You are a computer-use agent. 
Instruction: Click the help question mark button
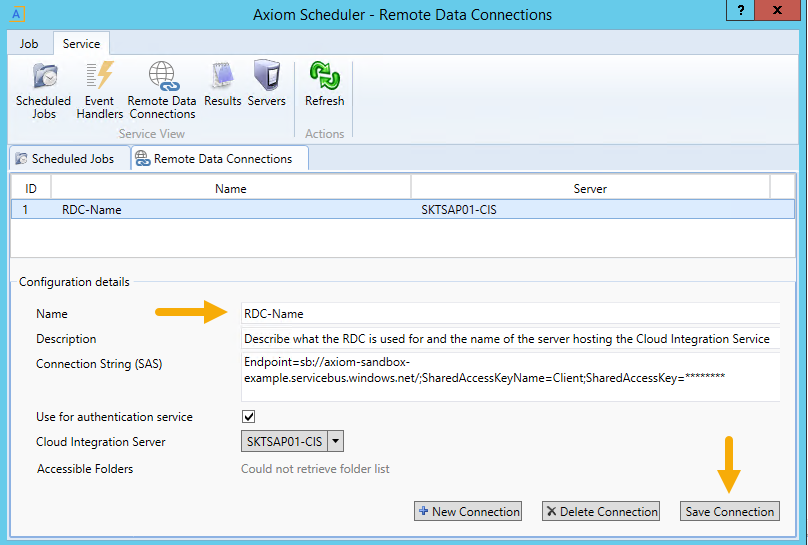(x=740, y=10)
